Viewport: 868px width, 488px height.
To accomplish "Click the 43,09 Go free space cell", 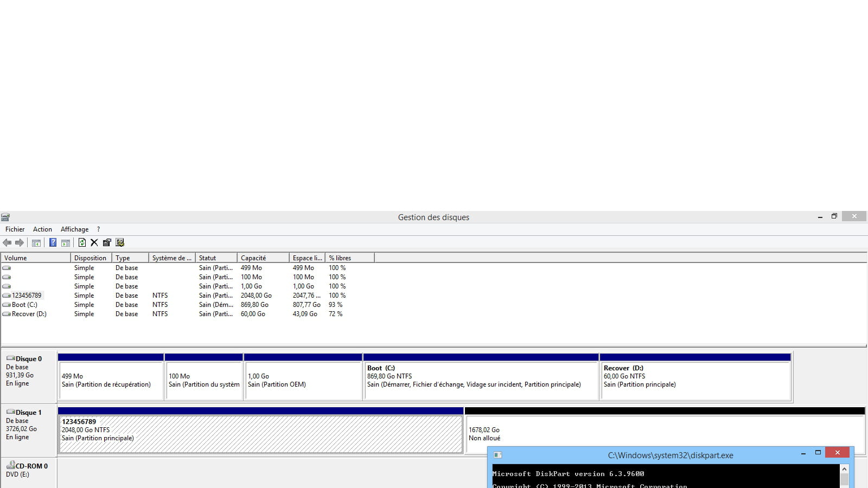I will click(x=305, y=314).
